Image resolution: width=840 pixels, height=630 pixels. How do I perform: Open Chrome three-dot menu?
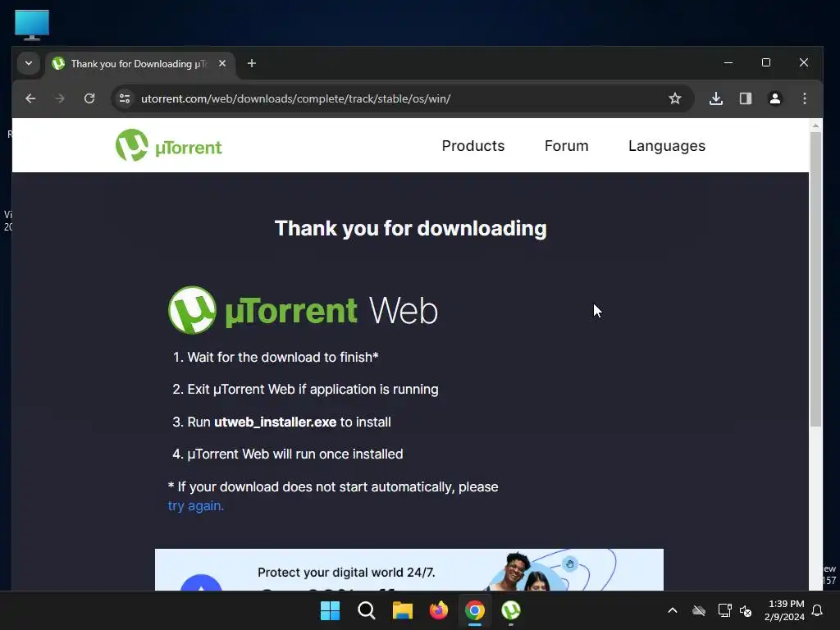[x=805, y=98]
